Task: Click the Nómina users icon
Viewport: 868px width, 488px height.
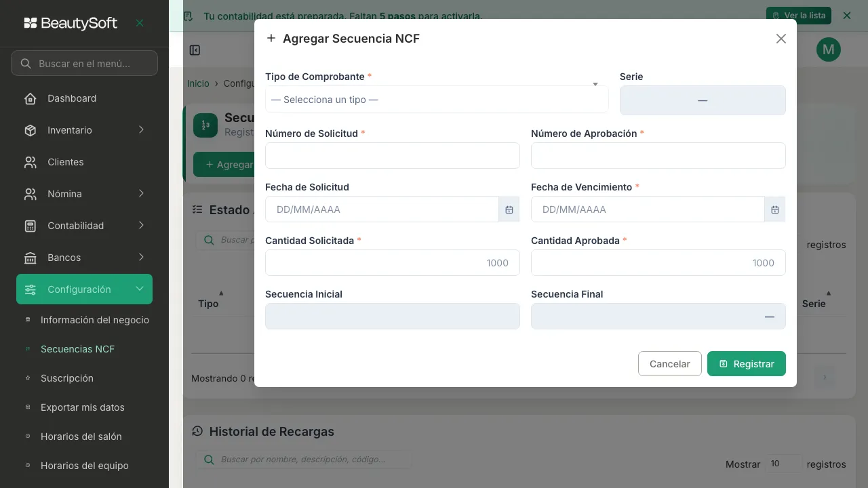Action: pos(31,194)
